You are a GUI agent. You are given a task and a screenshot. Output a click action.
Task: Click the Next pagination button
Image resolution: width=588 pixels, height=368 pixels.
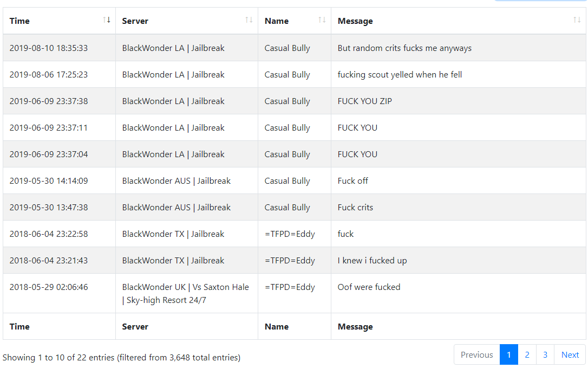(x=570, y=354)
